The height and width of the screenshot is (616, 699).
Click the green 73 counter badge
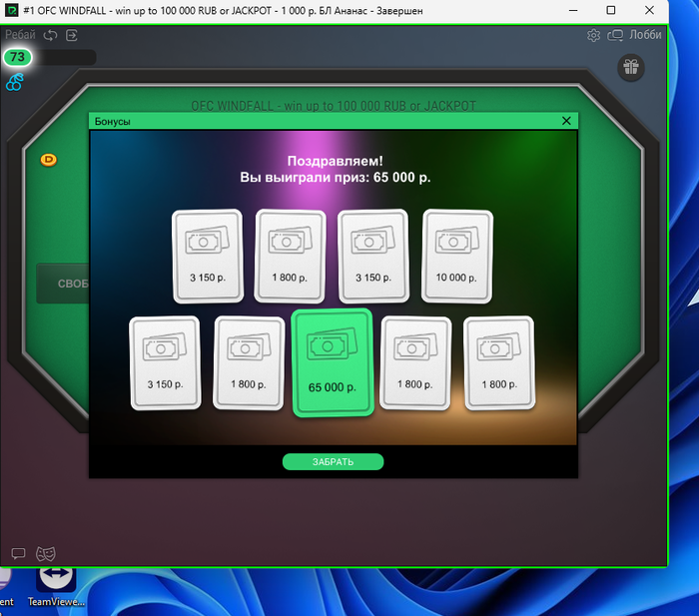pos(17,57)
